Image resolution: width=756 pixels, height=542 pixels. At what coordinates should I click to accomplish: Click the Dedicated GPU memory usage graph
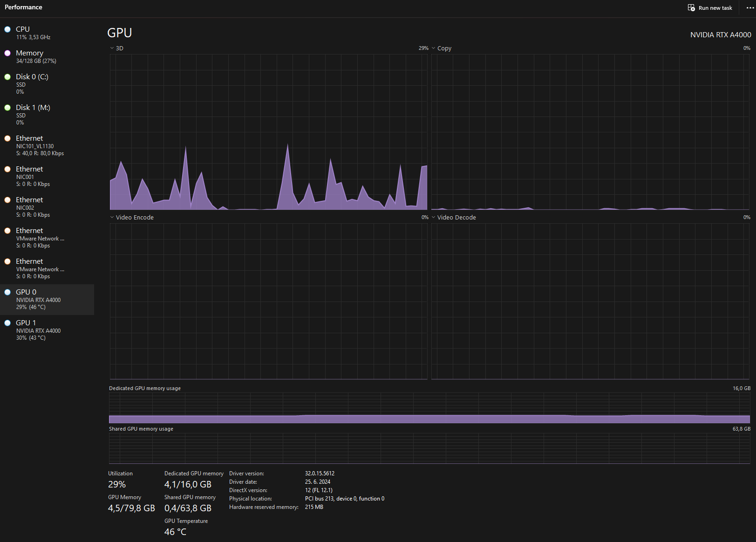tap(429, 408)
